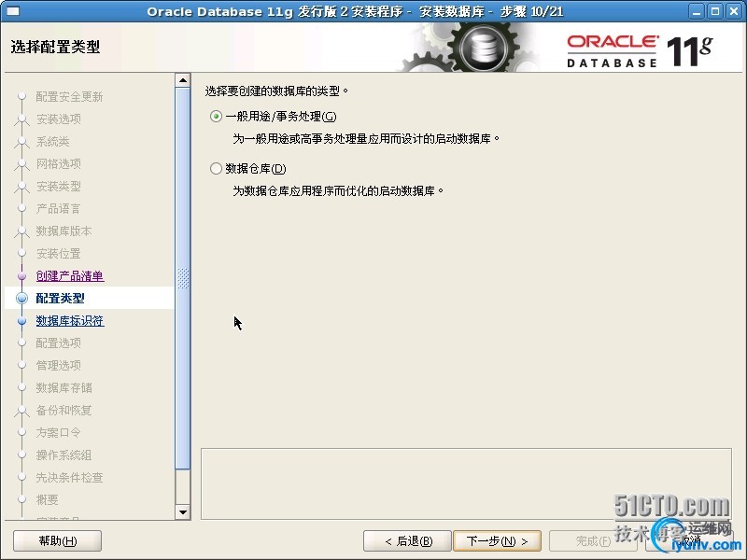The width and height of the screenshot is (747, 560).
Task: Click the empty message area box
Action: 466,483
